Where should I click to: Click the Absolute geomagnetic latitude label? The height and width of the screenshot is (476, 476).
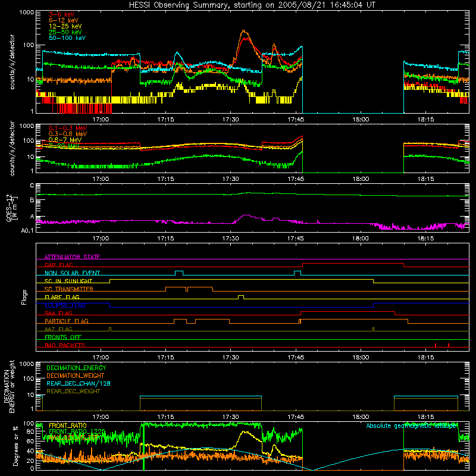tap(411, 425)
